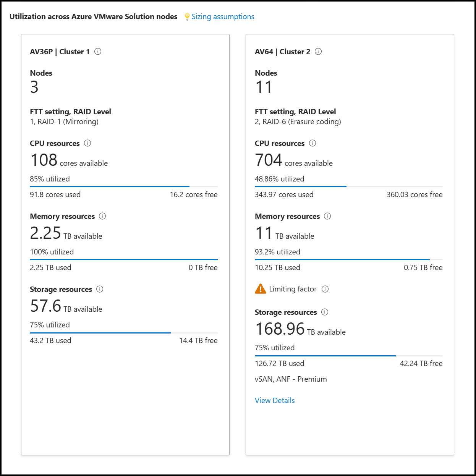Click the '108 cores available' figure
476x476 pixels.
69,160
